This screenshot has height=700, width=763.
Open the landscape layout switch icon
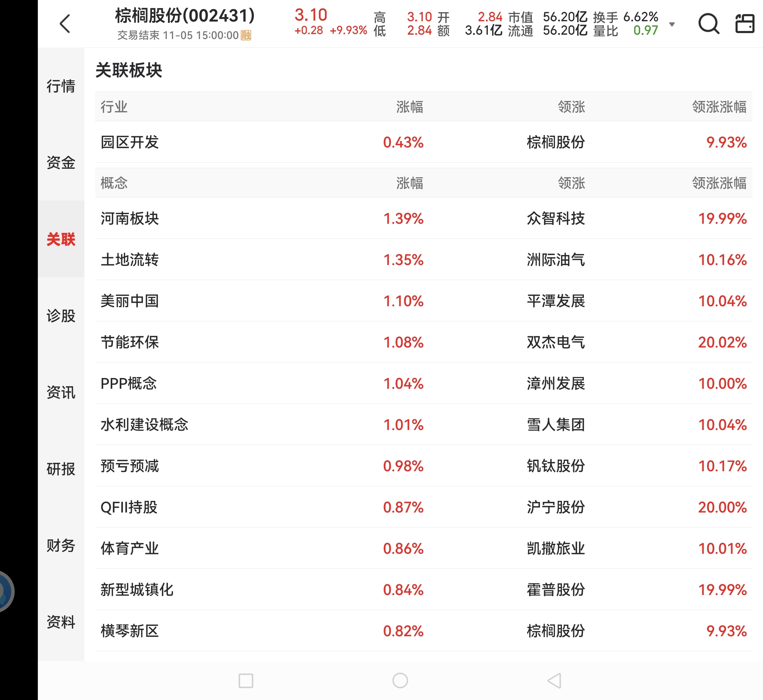pyautogui.click(x=745, y=24)
